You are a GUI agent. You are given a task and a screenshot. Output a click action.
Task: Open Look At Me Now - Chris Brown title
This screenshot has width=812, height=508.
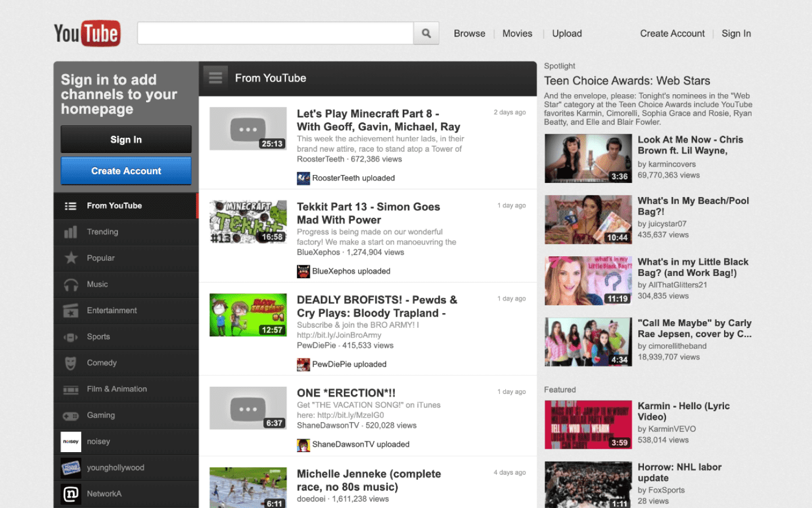[x=690, y=145]
